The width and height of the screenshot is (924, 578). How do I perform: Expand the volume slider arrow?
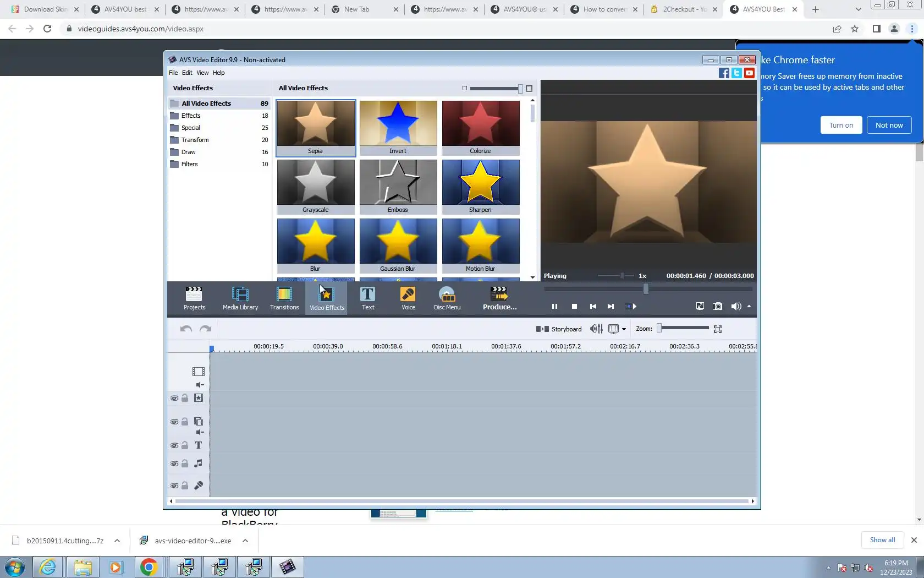click(x=749, y=307)
